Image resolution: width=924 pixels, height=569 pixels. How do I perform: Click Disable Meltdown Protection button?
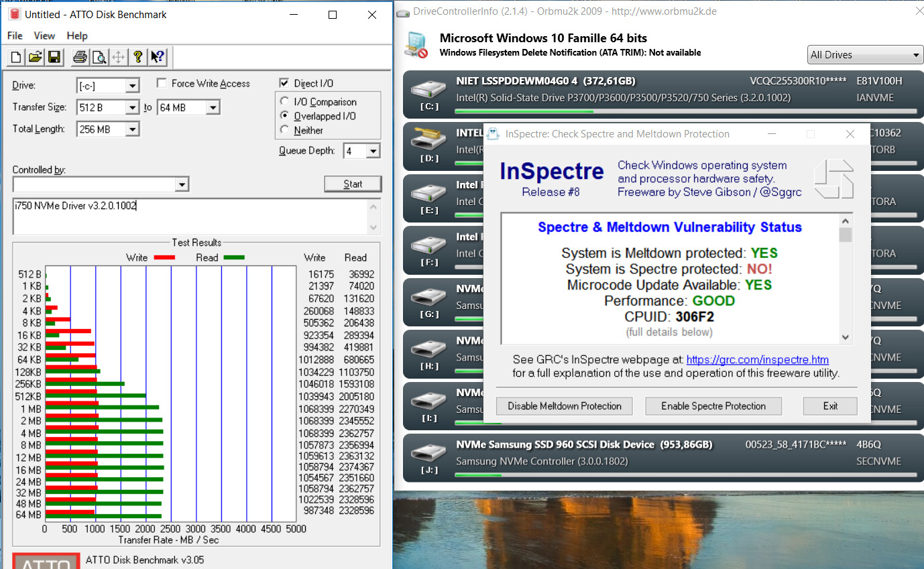pos(565,406)
